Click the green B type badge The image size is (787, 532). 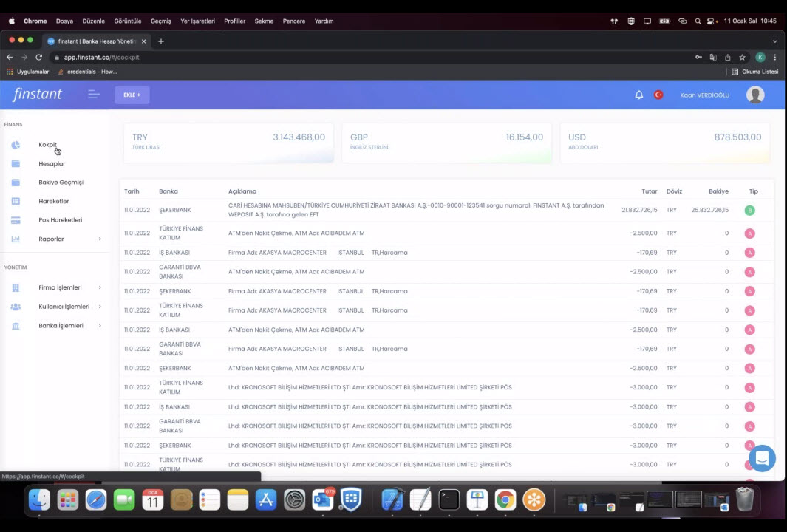click(749, 211)
